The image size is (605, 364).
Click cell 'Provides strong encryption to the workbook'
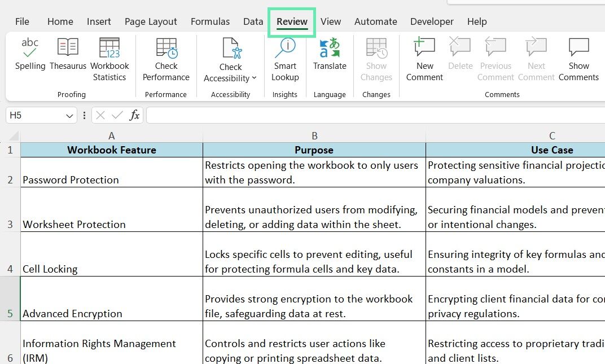[314, 299]
